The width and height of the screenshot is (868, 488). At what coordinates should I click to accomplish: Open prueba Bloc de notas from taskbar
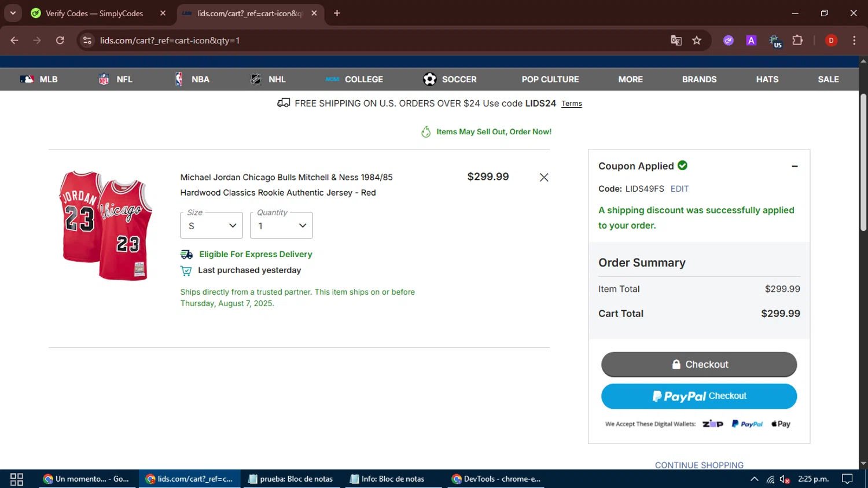pyautogui.click(x=291, y=479)
